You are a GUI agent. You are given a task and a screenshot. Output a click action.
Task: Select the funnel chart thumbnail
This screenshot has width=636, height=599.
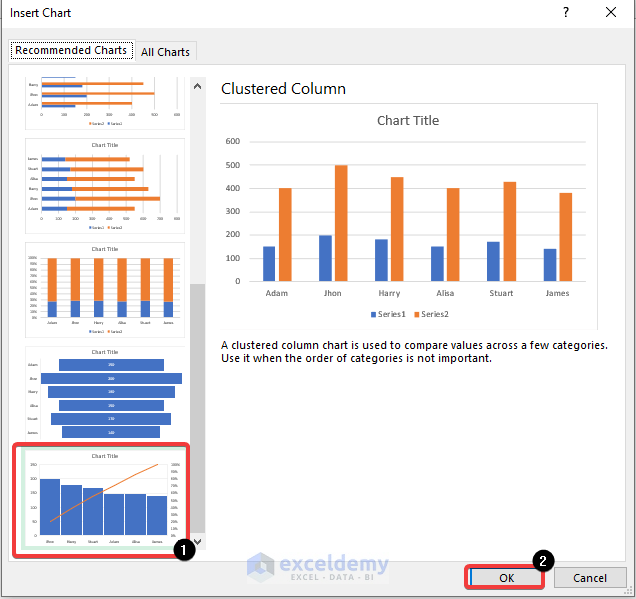[105, 393]
